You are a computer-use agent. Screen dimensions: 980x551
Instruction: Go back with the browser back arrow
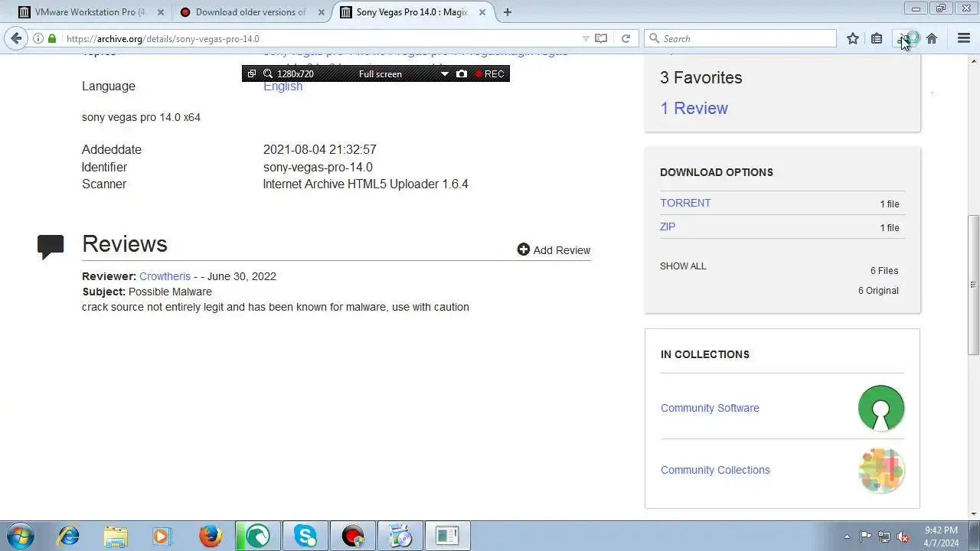tap(16, 38)
